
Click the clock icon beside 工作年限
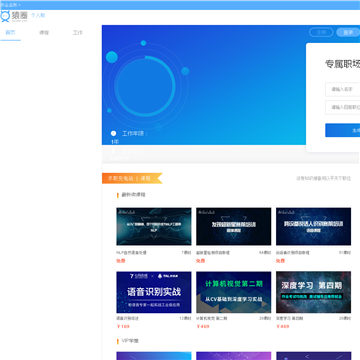(x=114, y=133)
